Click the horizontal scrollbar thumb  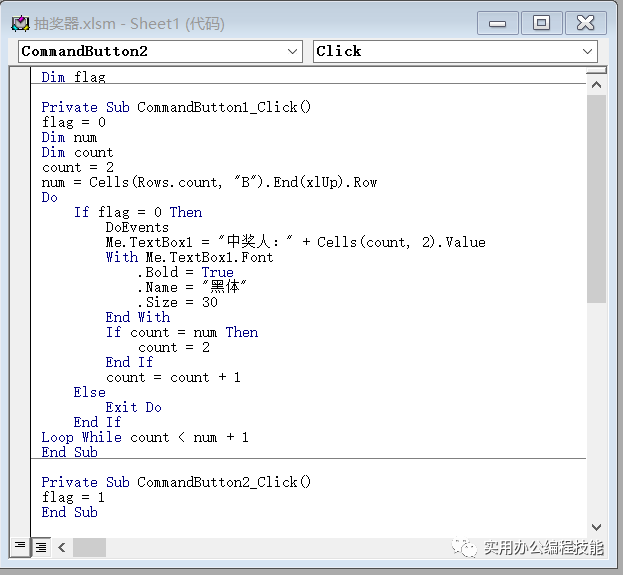tap(89, 547)
